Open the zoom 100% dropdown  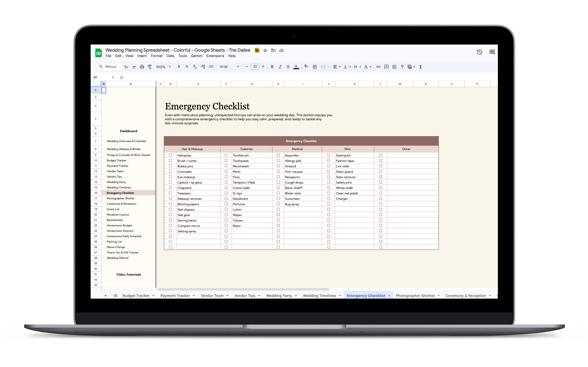(163, 67)
